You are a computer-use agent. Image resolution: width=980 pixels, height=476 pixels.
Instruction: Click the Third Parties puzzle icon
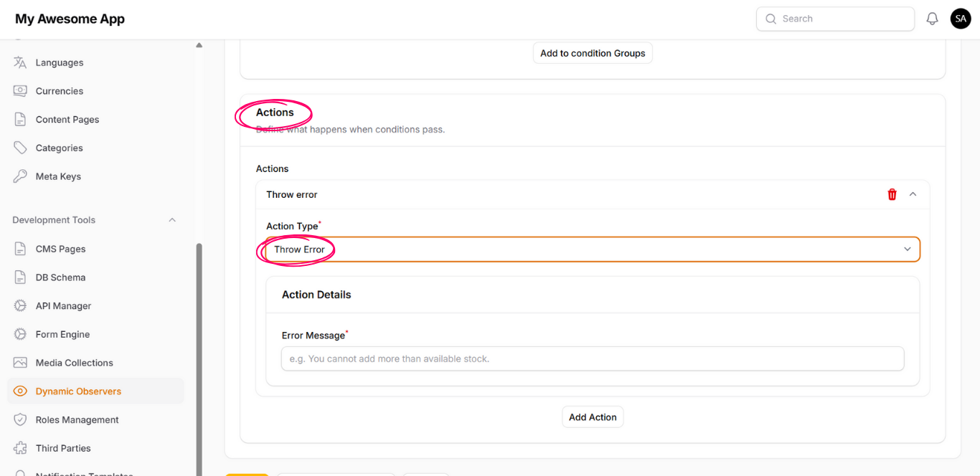(20, 448)
